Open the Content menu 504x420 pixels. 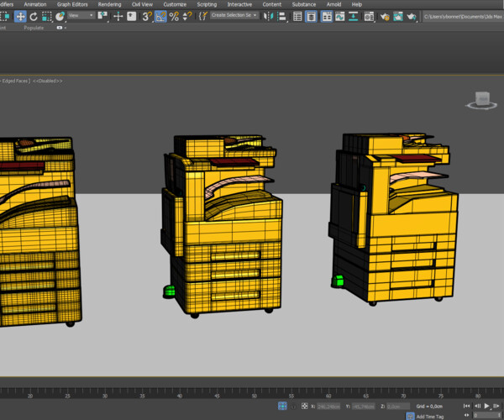(x=272, y=4)
